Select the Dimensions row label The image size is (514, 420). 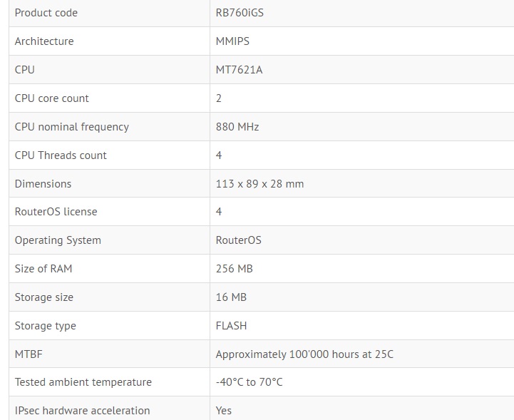[43, 184]
